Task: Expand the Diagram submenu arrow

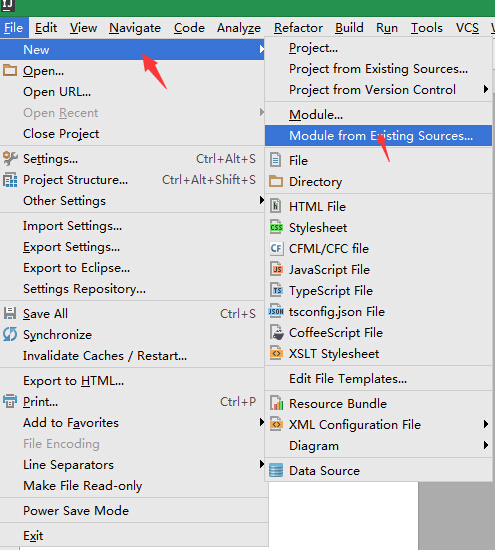Action: (x=486, y=445)
